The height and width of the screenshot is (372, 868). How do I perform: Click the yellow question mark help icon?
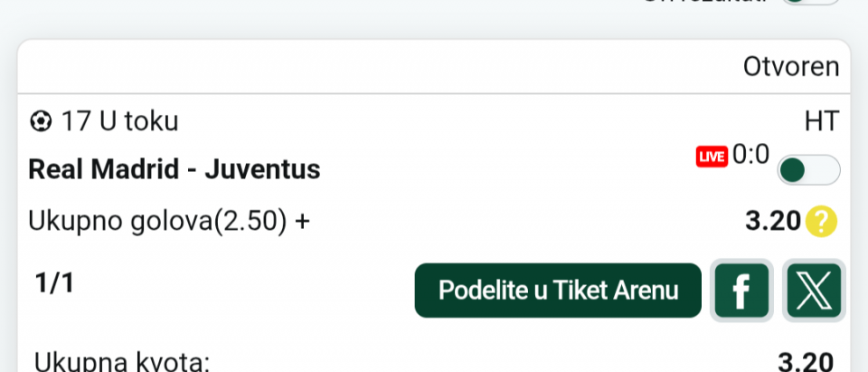(x=822, y=221)
